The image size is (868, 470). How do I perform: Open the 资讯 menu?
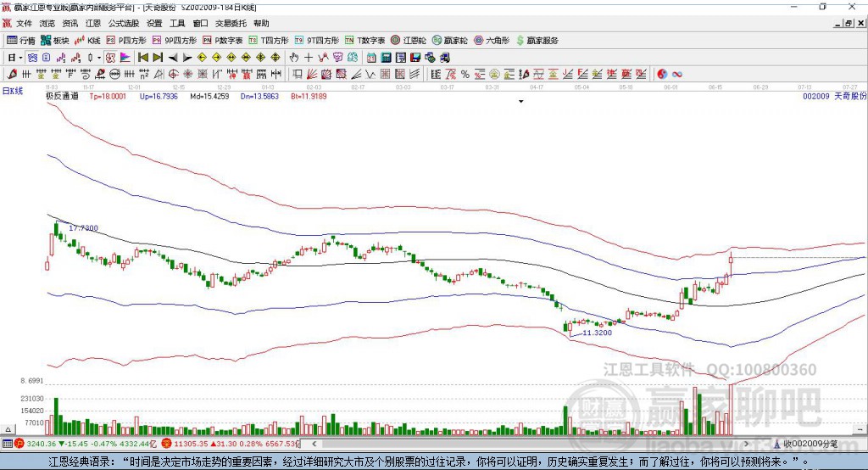tap(70, 23)
